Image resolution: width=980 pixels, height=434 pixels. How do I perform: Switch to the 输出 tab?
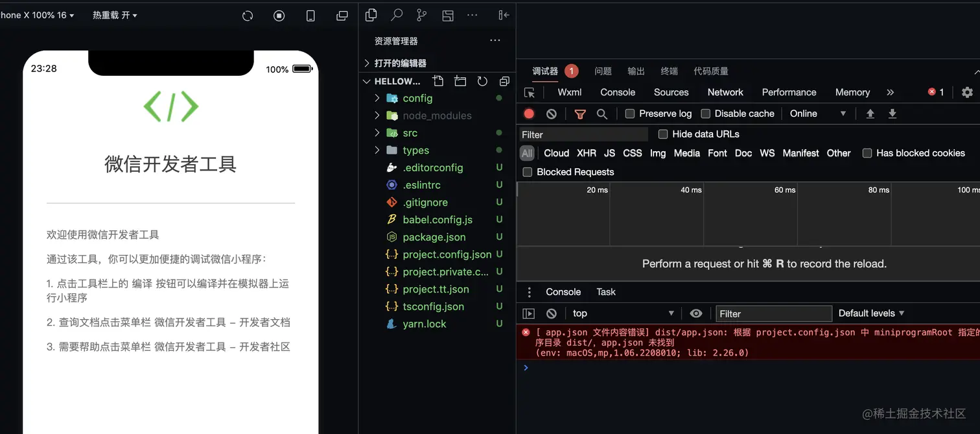click(x=636, y=71)
